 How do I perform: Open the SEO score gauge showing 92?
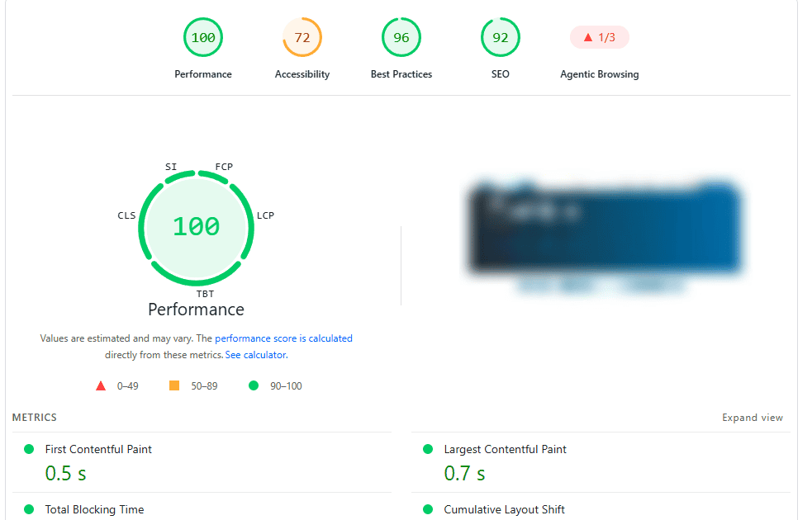501,37
